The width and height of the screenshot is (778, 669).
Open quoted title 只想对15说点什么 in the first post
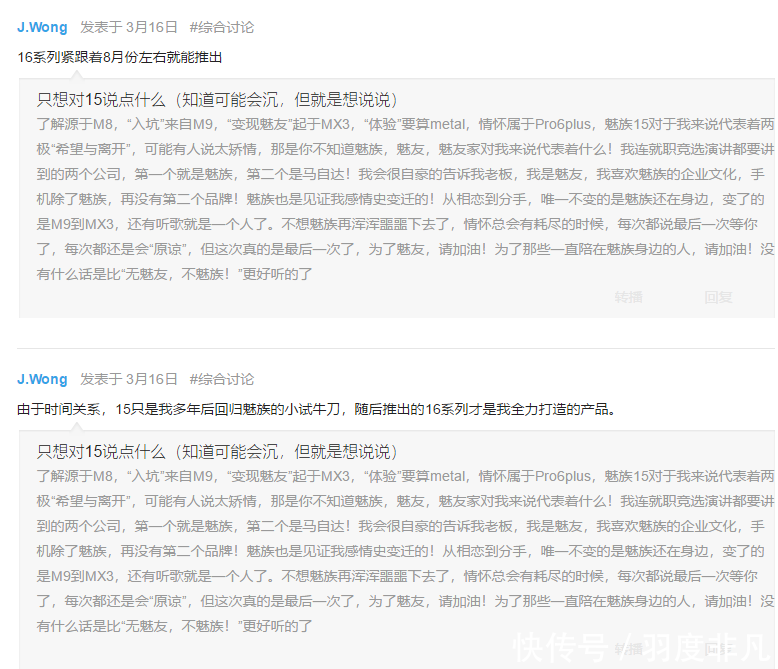pyautogui.click(x=217, y=100)
